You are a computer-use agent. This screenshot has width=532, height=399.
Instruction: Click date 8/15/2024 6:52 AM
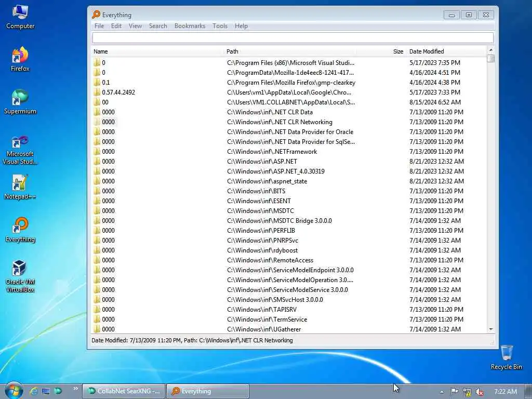(435, 102)
